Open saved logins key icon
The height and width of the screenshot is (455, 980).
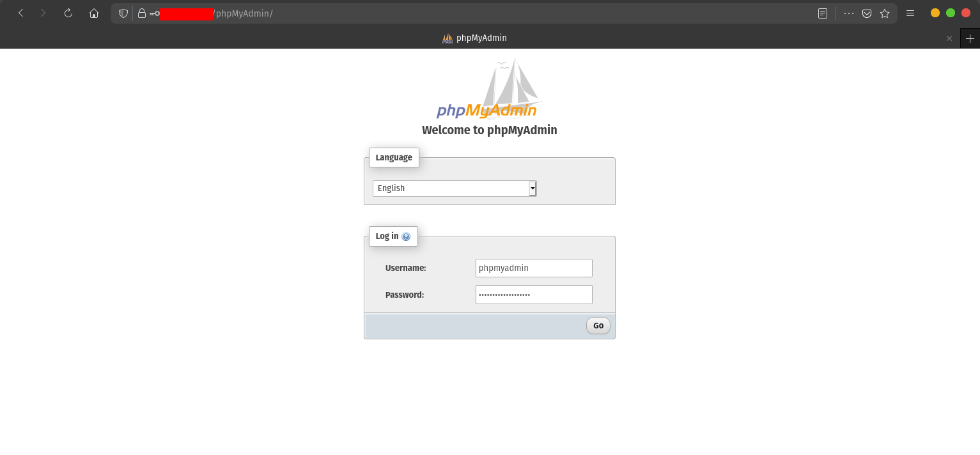[154, 13]
